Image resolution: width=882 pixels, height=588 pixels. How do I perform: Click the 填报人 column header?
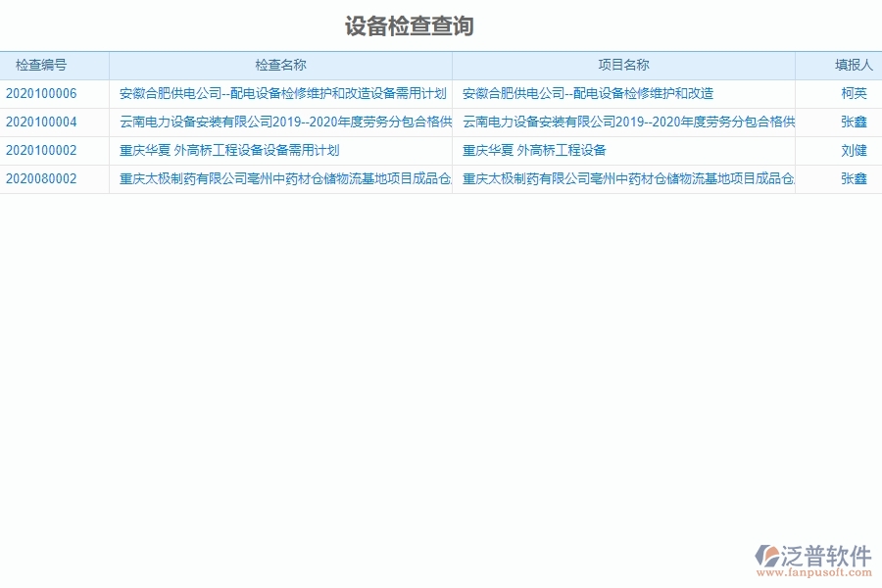(x=840, y=66)
